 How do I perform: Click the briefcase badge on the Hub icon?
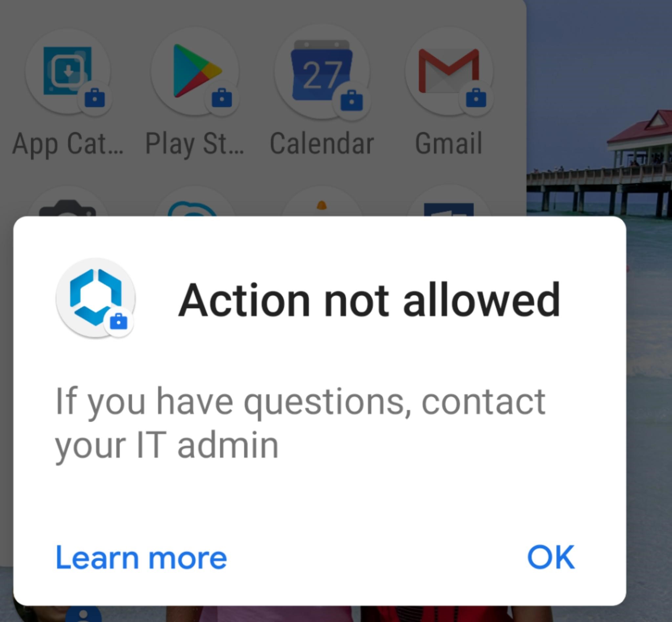tap(119, 322)
